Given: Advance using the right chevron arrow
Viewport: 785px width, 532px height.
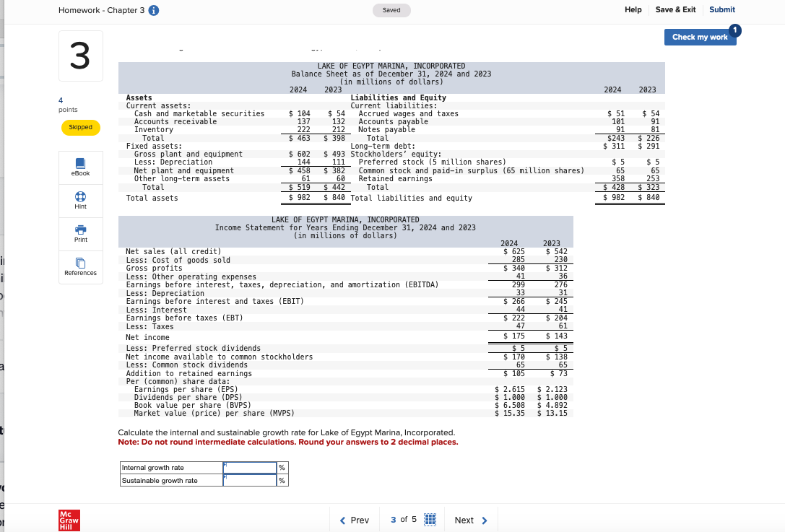Looking at the screenshot, I should pos(484,520).
